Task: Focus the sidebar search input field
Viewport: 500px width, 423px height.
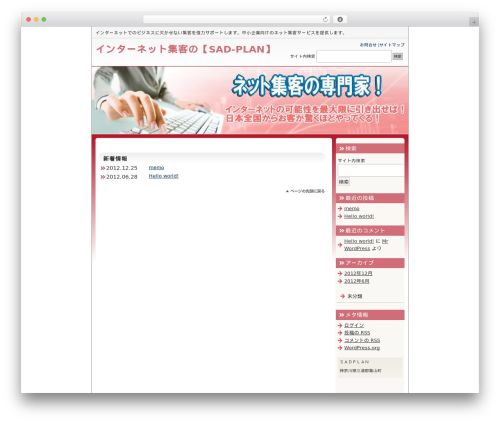Action: [371, 170]
